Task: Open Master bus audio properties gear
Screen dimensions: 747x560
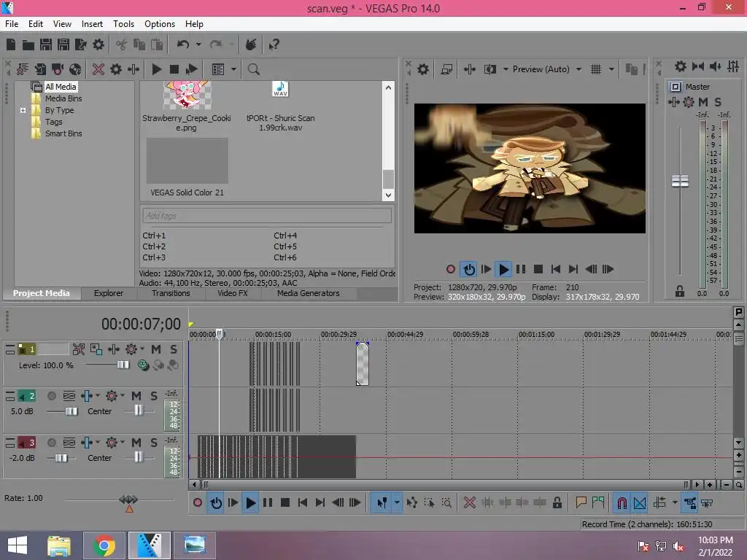Action: pos(681,66)
